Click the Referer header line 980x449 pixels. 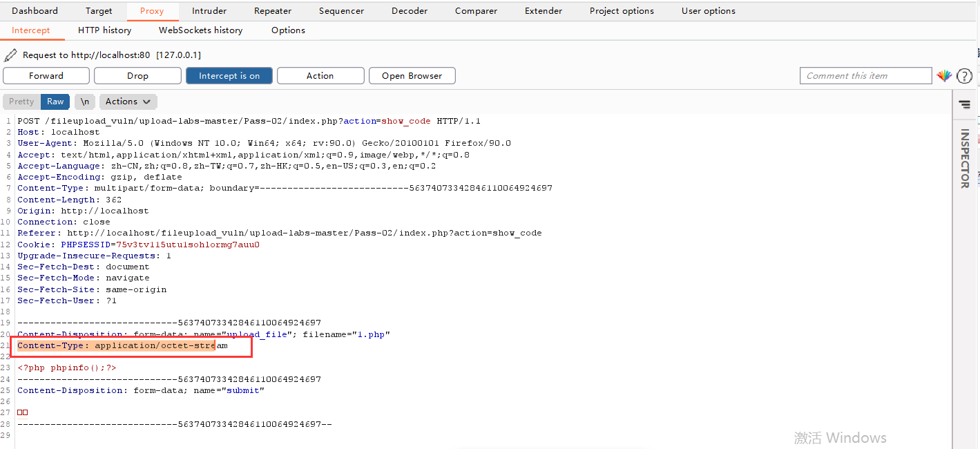(280, 233)
